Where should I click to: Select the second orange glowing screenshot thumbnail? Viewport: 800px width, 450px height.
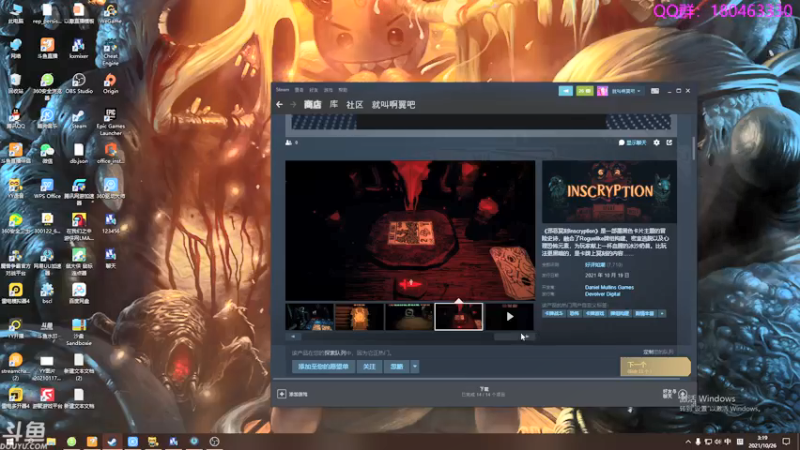pos(359,317)
